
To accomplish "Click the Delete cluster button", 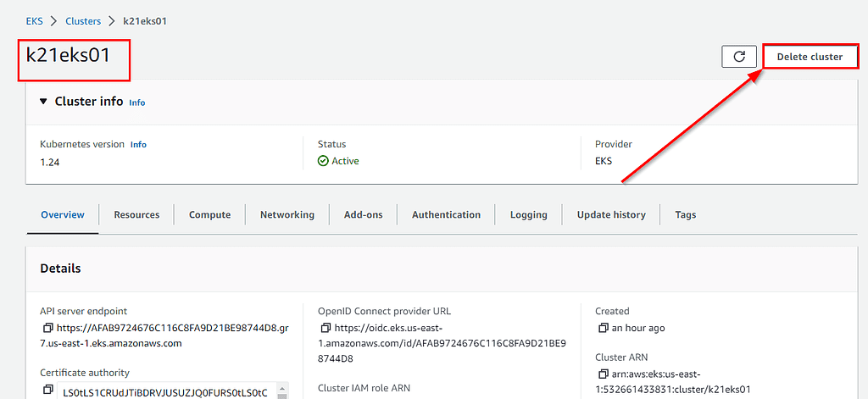I will click(x=810, y=57).
